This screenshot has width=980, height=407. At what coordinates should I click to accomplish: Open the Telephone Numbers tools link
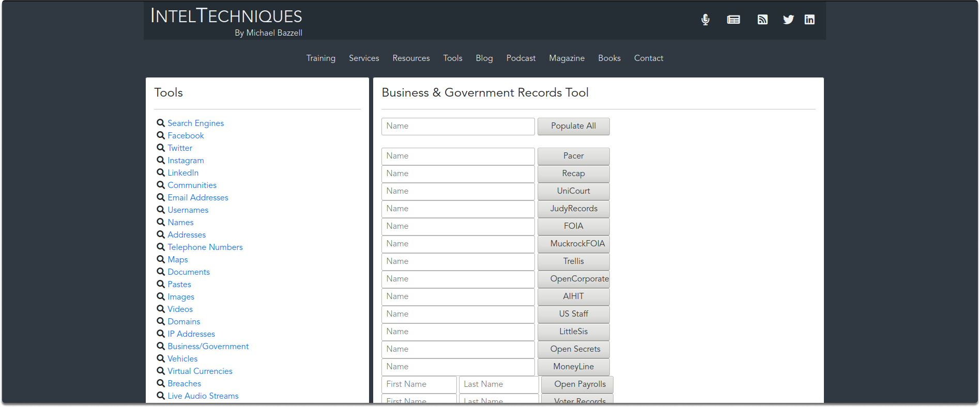coord(205,247)
